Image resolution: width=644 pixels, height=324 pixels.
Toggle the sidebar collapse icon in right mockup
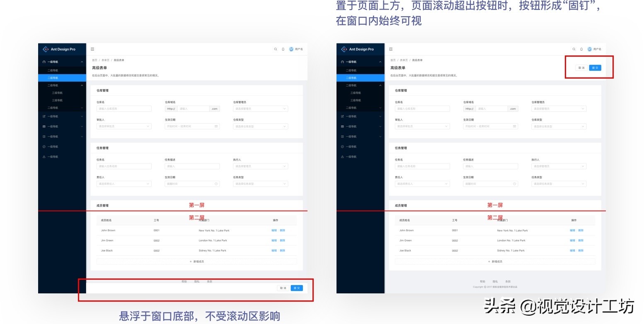[x=391, y=49]
